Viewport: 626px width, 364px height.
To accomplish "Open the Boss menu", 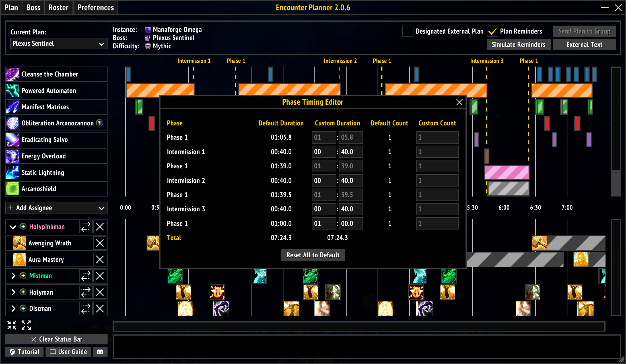I will click(x=33, y=8).
